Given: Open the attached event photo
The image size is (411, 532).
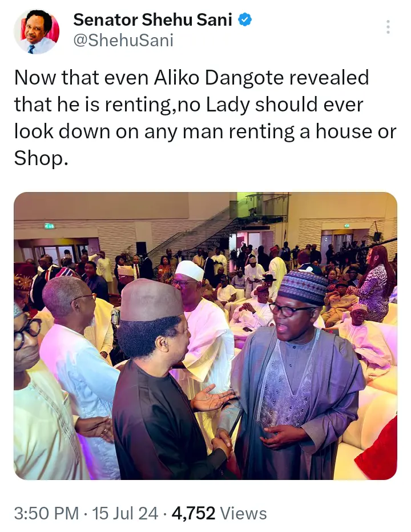Looking at the screenshot, I should coord(205,336).
